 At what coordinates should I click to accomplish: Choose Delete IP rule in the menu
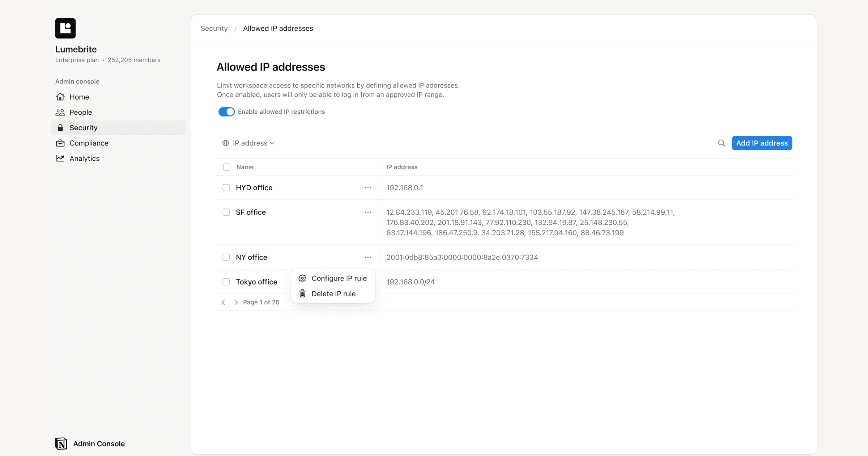click(333, 294)
